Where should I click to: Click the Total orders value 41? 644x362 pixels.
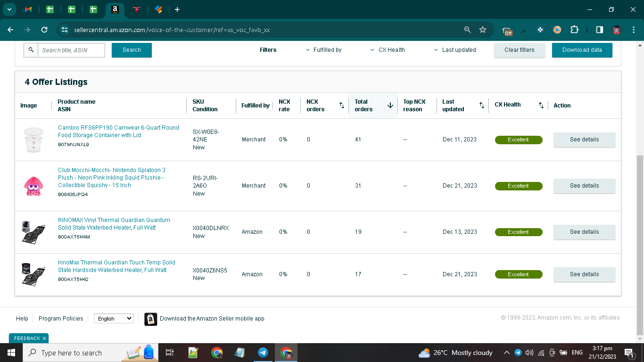[x=358, y=140]
